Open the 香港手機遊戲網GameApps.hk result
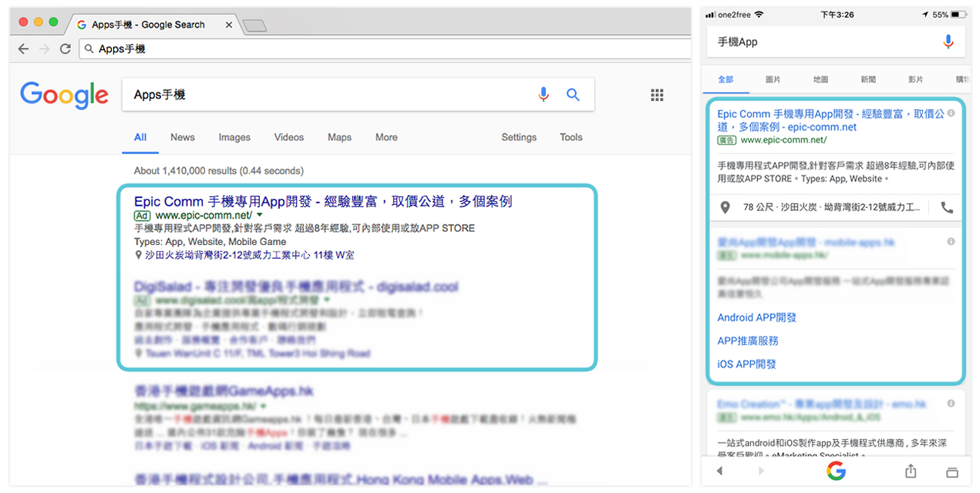Viewport: 980px width, 493px height. pos(224,391)
